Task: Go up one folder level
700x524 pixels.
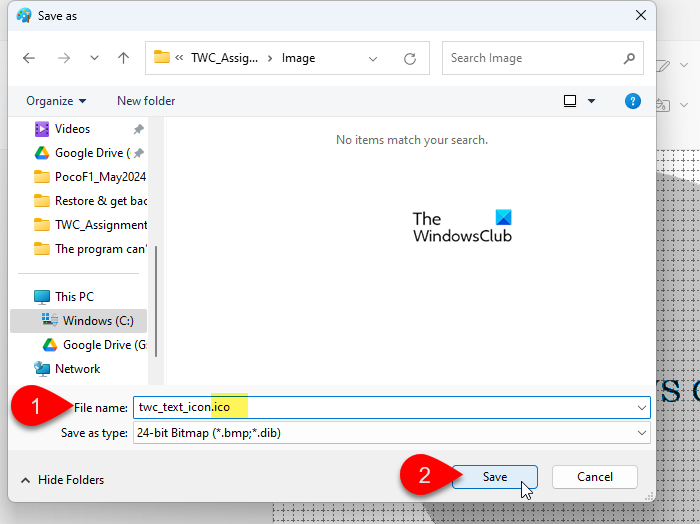Action: 123,58
